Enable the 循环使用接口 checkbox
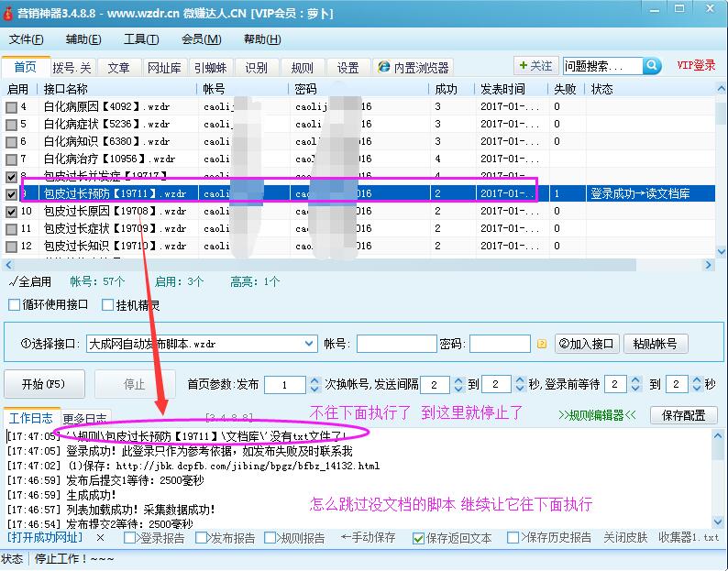The image size is (728, 571). point(14,305)
